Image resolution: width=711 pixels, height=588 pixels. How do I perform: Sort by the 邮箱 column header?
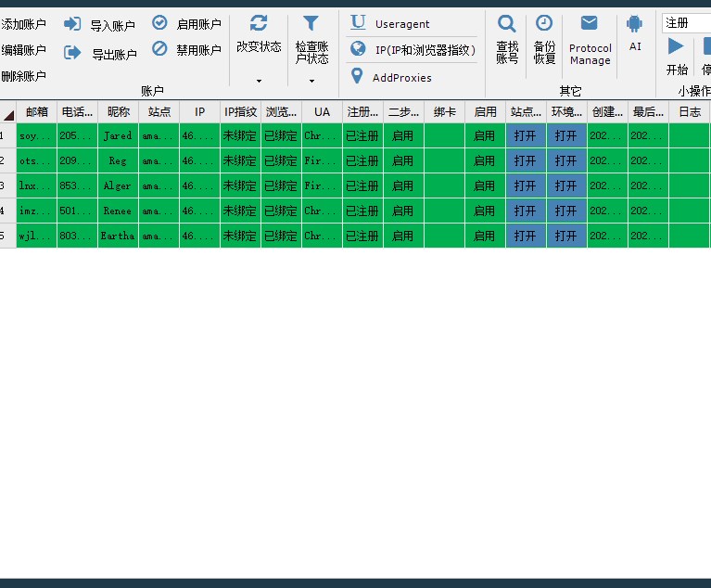[37, 111]
